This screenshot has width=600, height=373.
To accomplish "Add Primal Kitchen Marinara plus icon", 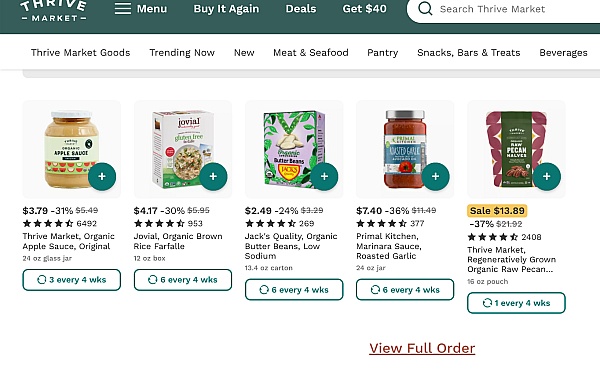I will click(435, 176).
